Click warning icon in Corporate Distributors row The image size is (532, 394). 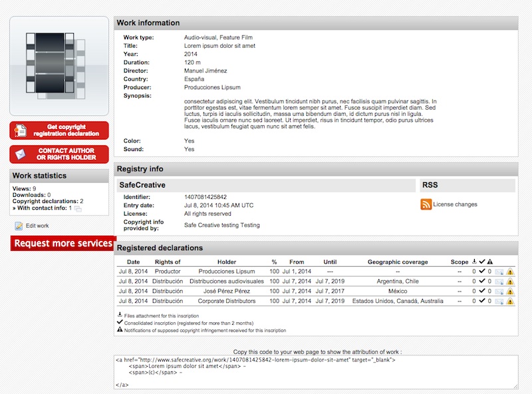click(510, 301)
